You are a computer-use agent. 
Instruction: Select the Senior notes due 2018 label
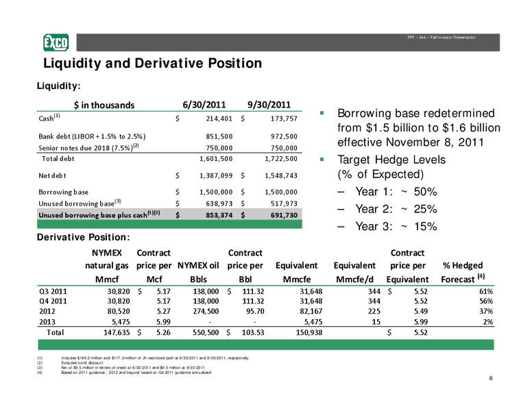(88, 147)
